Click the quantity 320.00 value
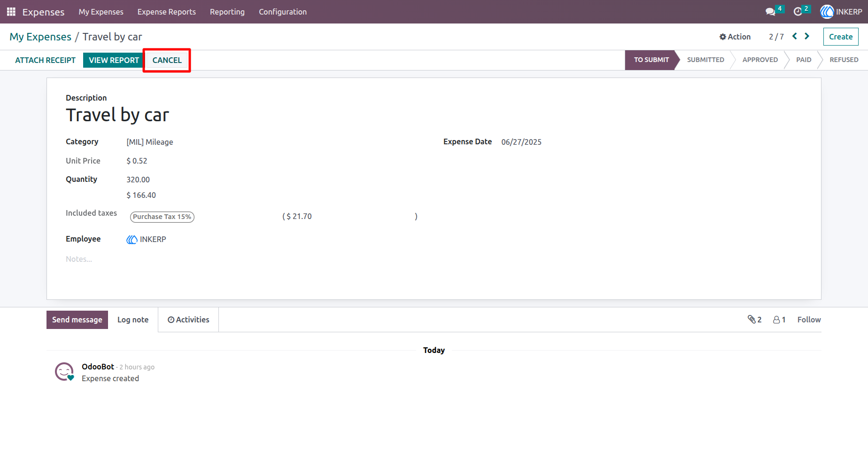The height and width of the screenshot is (454, 868). point(138,180)
